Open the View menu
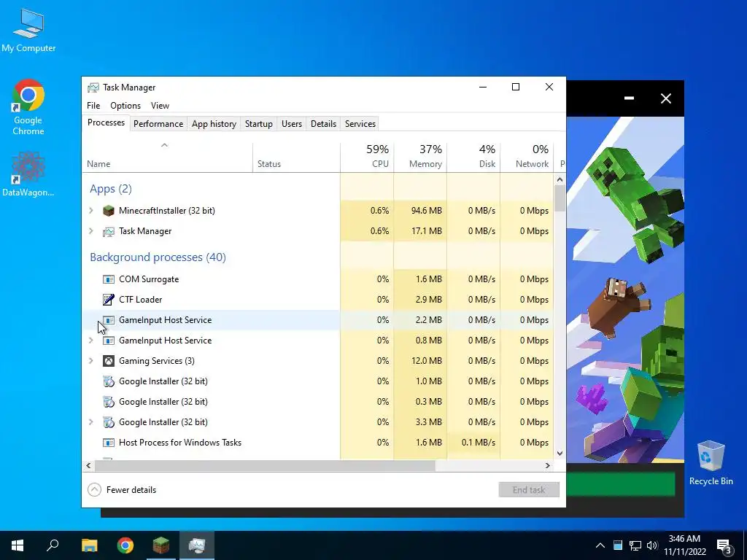This screenshot has width=747, height=560. 160,106
